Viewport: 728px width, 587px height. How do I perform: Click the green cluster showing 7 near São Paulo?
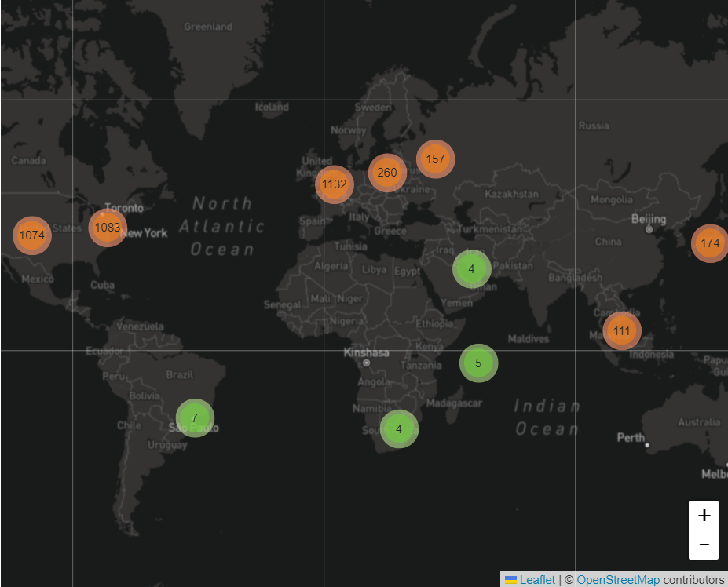(194, 418)
